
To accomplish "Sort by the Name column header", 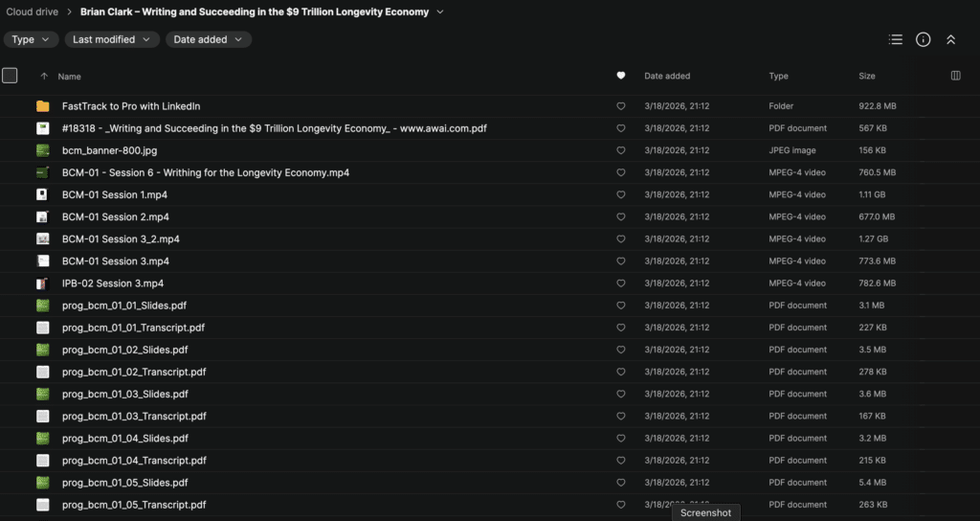I will (x=69, y=77).
